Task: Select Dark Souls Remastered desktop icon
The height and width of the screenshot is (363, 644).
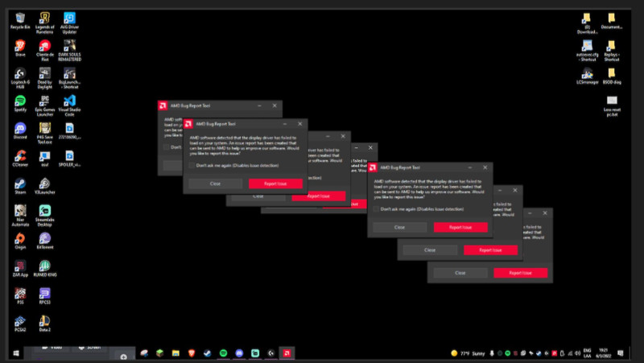Action: 69,50
